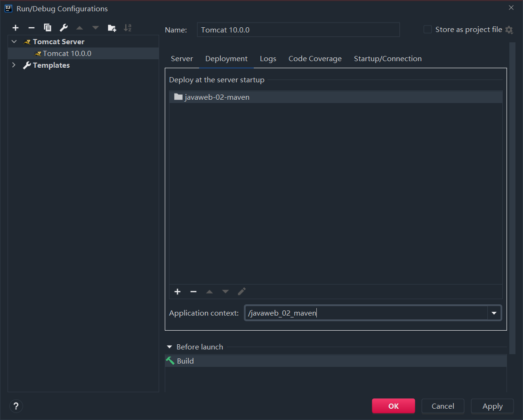Expand the Templates tree node
523x420 pixels.
pos(14,65)
